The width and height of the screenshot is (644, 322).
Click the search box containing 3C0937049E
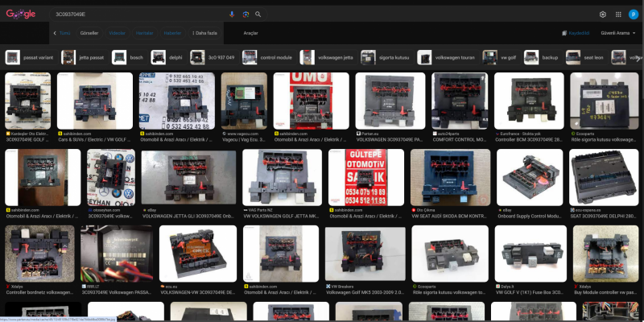(x=137, y=14)
